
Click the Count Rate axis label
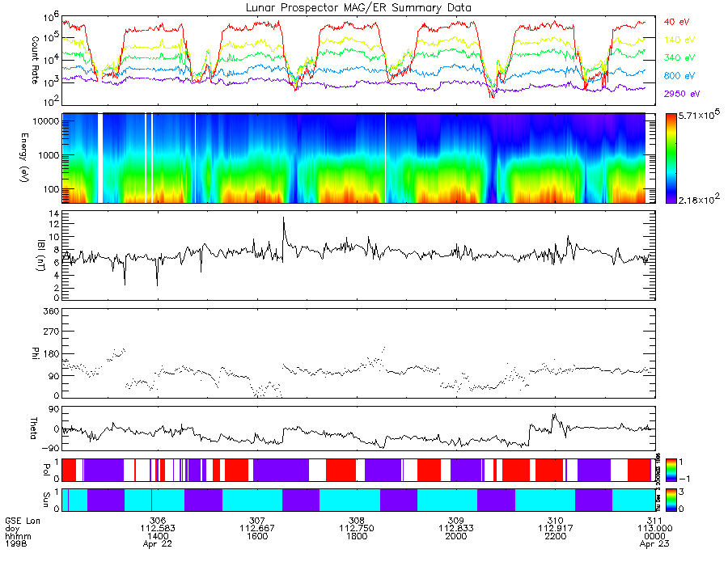click(35, 60)
